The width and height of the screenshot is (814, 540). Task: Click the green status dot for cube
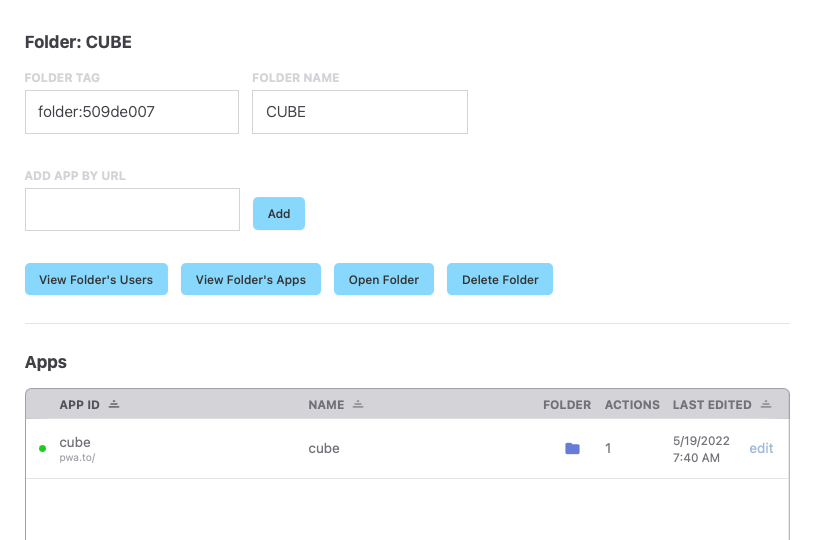(42, 449)
